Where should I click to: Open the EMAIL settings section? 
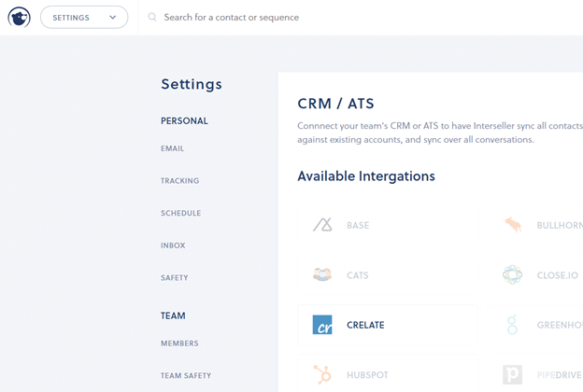click(172, 148)
